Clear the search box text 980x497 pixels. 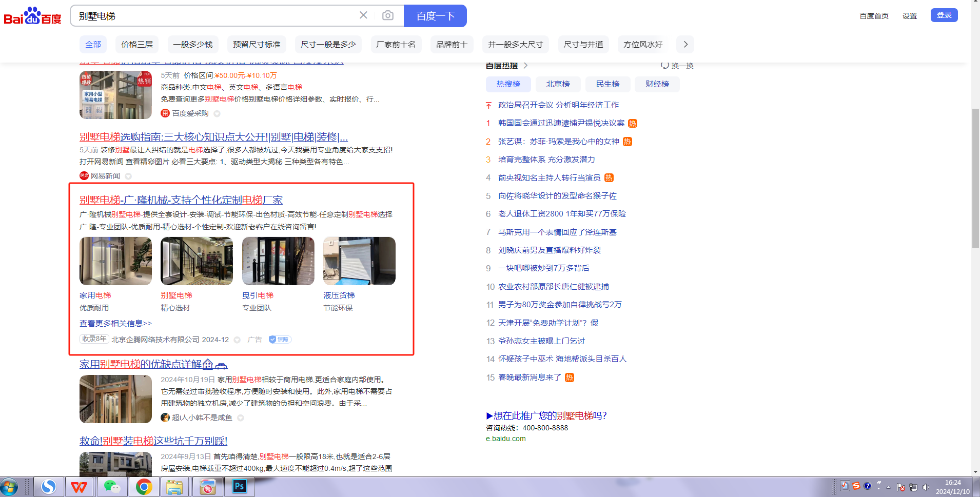[x=363, y=15]
